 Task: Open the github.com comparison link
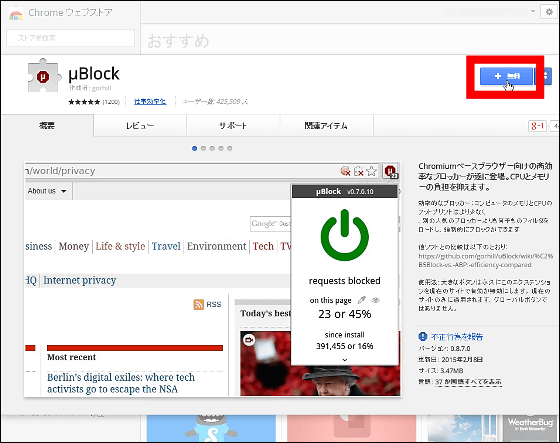coord(485,260)
